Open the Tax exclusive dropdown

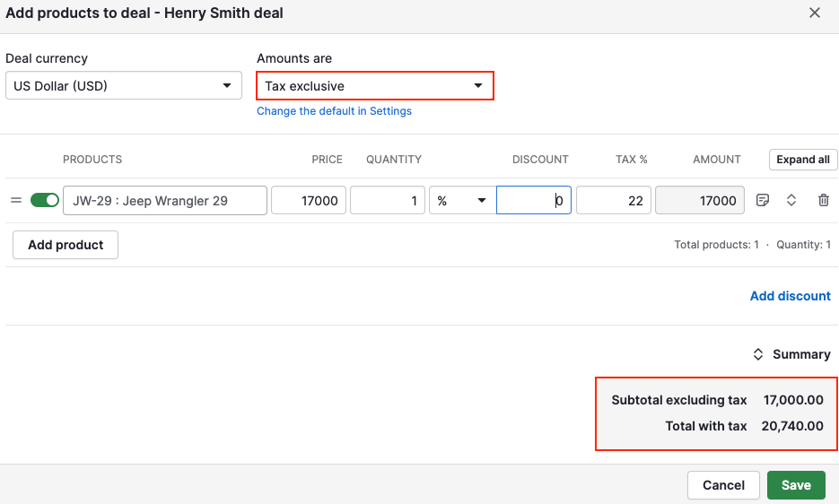coord(374,85)
